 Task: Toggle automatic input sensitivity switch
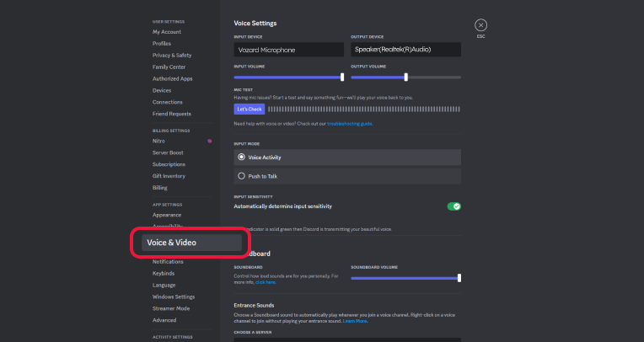click(x=453, y=206)
